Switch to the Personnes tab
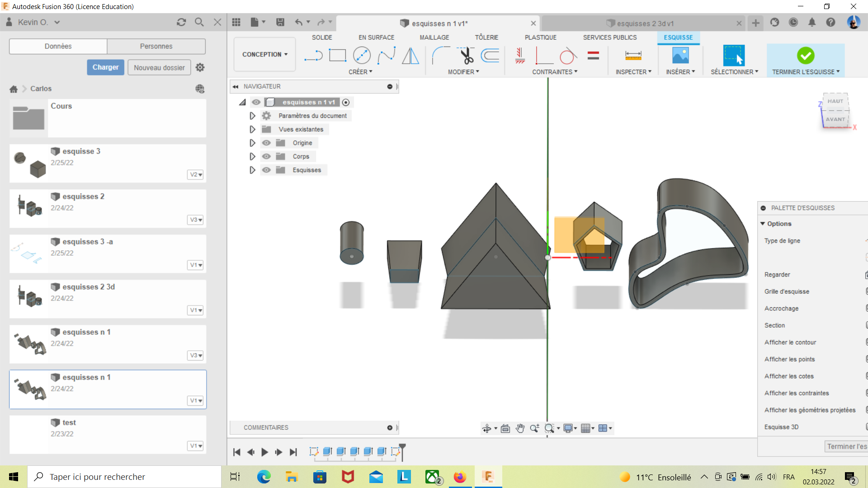868x488 pixels. pos(156,46)
